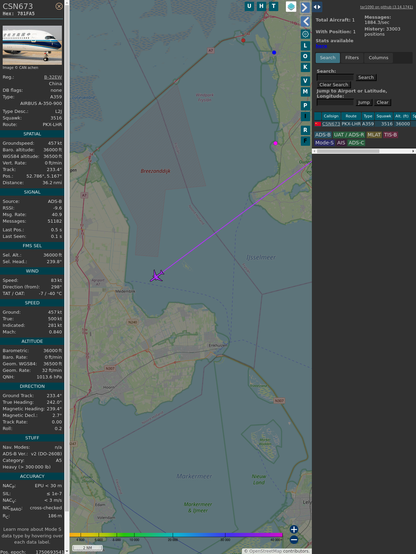Sort table by Type column header
416x554 pixels.
[368, 116]
